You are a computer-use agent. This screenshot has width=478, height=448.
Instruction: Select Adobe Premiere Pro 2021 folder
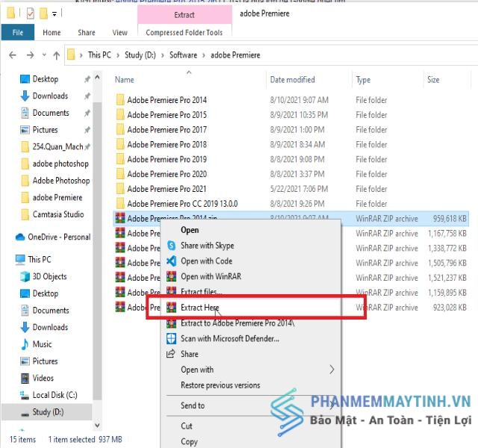click(x=167, y=189)
